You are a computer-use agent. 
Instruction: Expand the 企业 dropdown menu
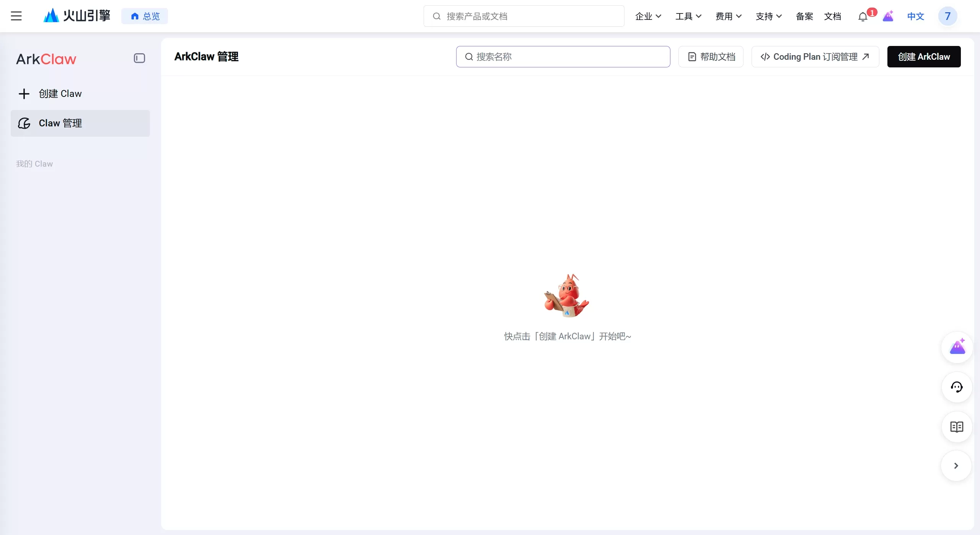[x=648, y=16]
